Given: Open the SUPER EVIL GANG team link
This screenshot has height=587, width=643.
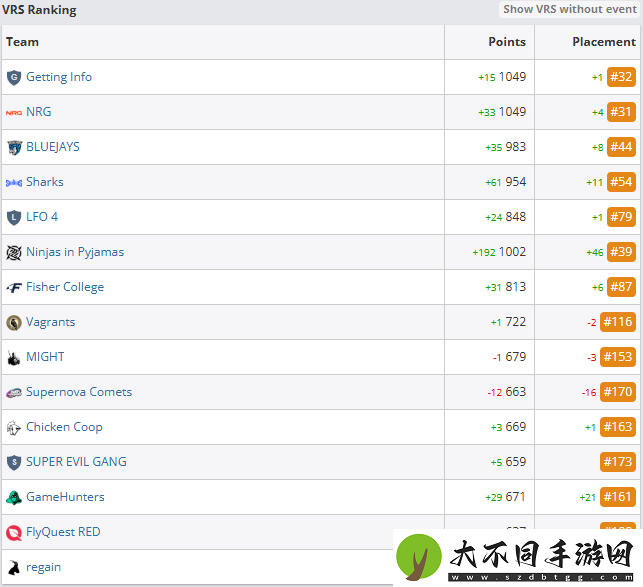Looking at the screenshot, I should [x=76, y=462].
